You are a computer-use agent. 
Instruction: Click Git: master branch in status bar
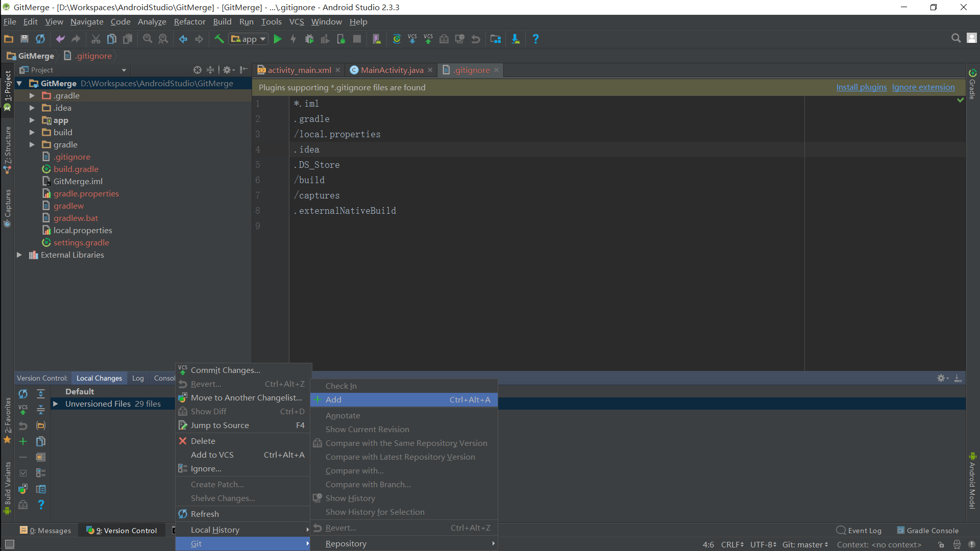[x=805, y=545]
